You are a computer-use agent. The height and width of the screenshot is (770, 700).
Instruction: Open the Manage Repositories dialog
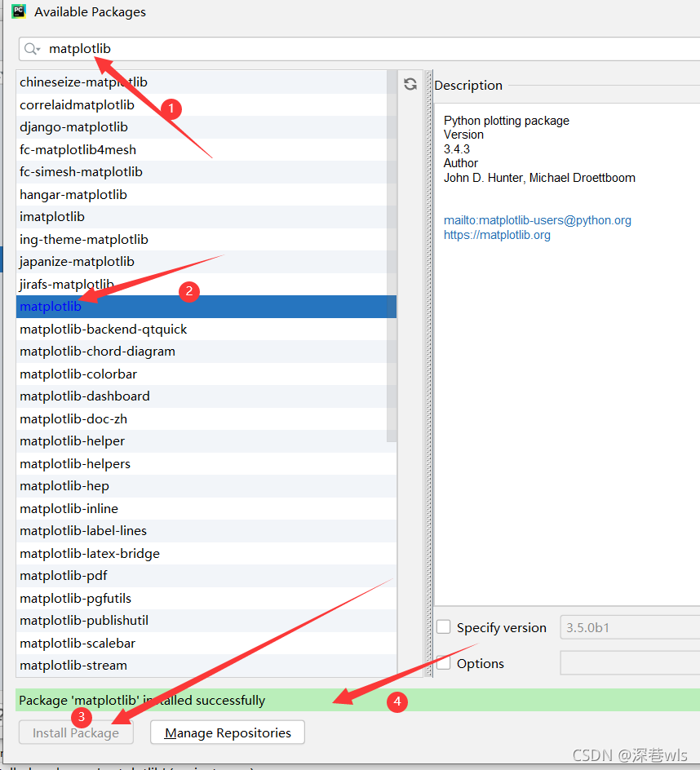point(227,732)
